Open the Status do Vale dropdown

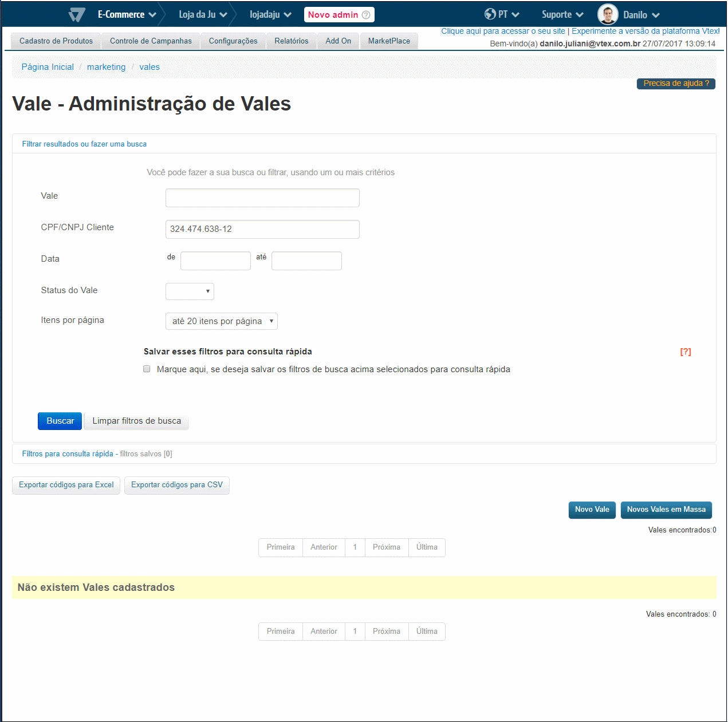point(190,291)
